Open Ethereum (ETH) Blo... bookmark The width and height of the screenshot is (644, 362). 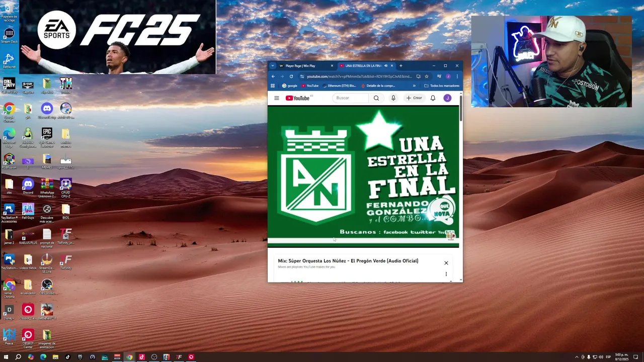point(340,86)
